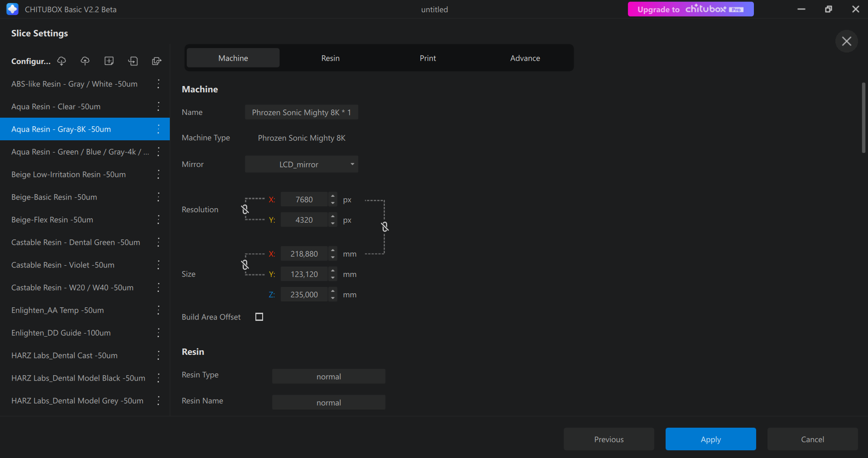868x458 pixels.
Task: Increase size Y value with up arrow
Action: click(333, 271)
